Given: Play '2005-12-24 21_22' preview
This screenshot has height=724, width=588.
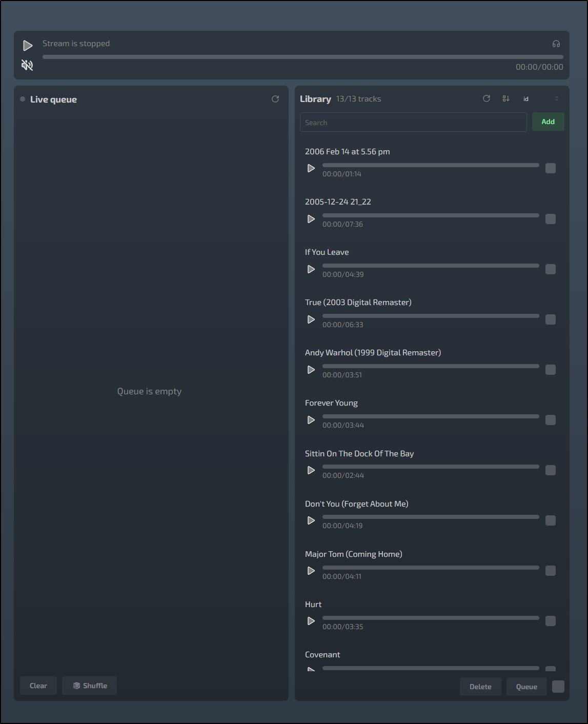Looking at the screenshot, I should (x=311, y=219).
